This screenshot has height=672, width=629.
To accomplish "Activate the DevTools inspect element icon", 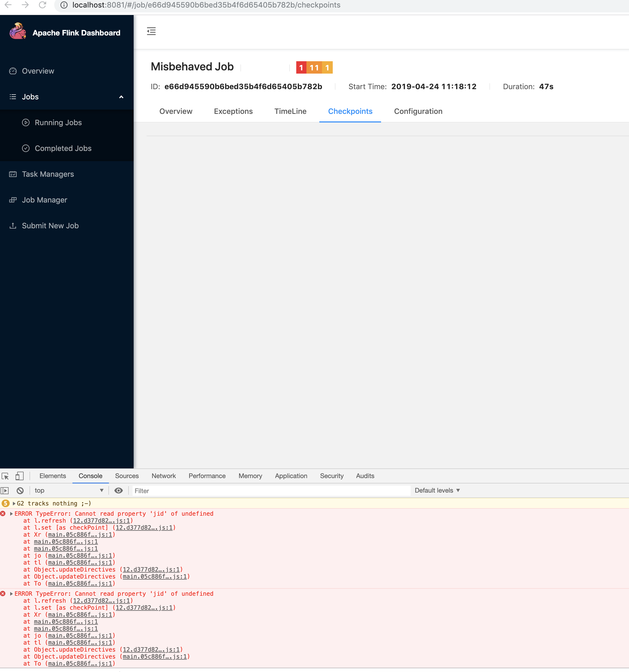I will pyautogui.click(x=5, y=476).
